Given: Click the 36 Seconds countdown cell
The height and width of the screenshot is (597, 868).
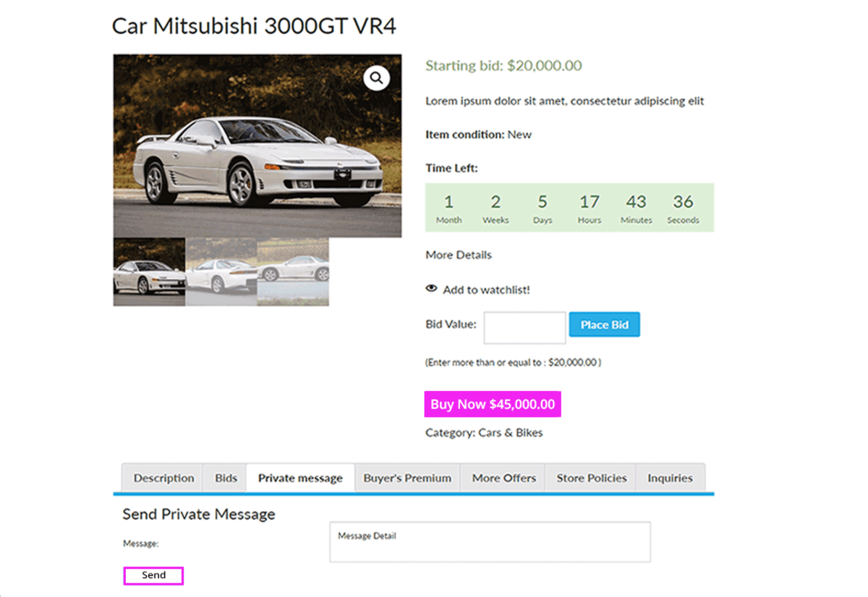Looking at the screenshot, I should point(684,208).
